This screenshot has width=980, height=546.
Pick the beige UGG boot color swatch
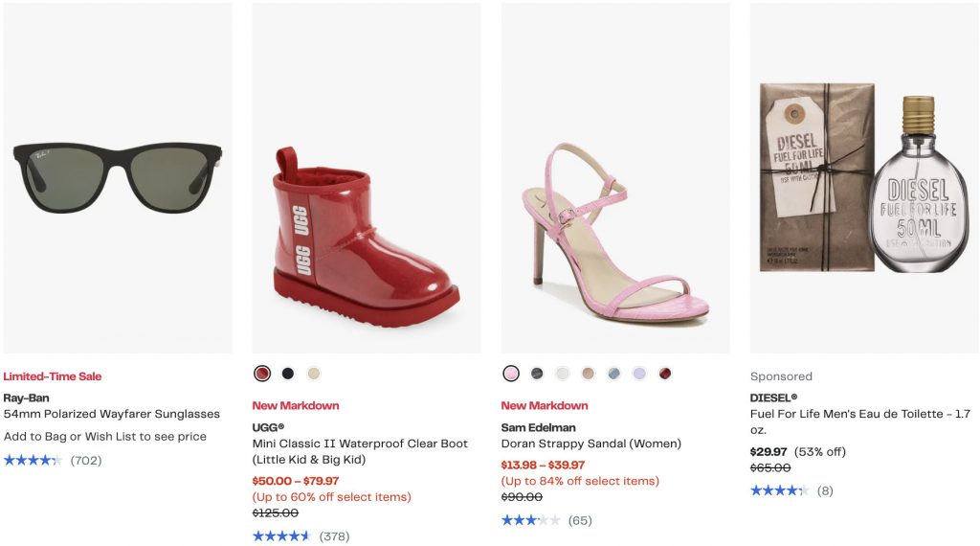tap(314, 374)
